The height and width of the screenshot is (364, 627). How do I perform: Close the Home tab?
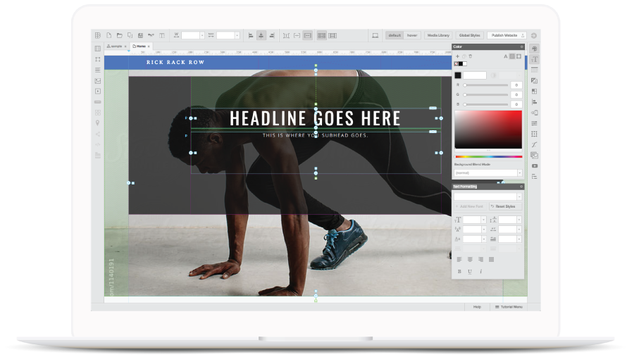tap(149, 46)
